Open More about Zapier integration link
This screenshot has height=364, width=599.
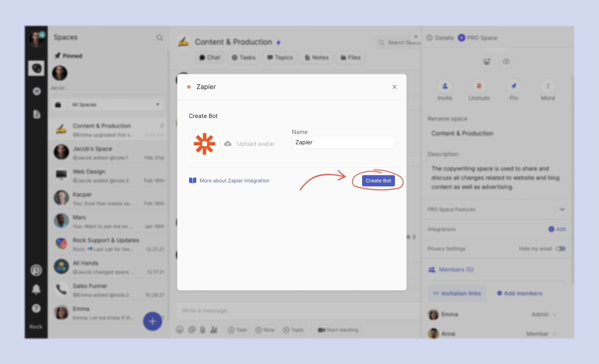click(234, 181)
